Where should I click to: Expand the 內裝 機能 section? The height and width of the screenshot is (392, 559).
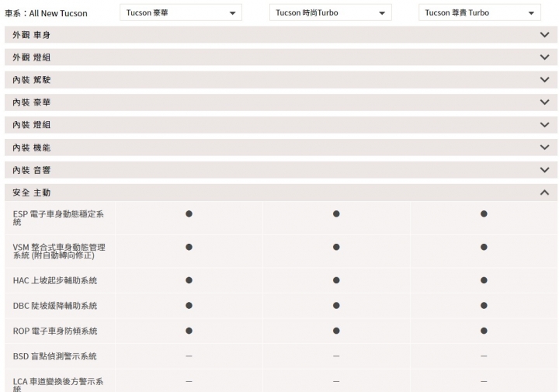coord(281,147)
